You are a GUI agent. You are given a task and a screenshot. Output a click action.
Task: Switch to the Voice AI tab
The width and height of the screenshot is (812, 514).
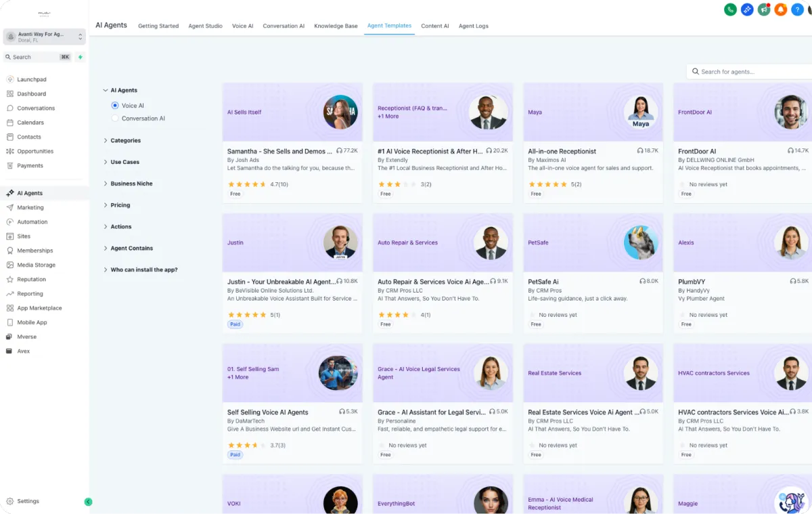(242, 26)
